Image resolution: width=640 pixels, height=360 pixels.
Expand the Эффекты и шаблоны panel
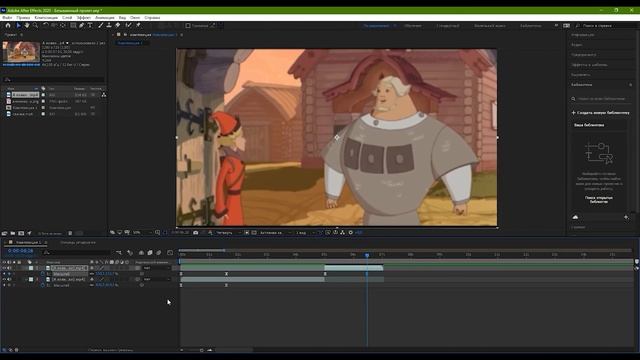590,64
